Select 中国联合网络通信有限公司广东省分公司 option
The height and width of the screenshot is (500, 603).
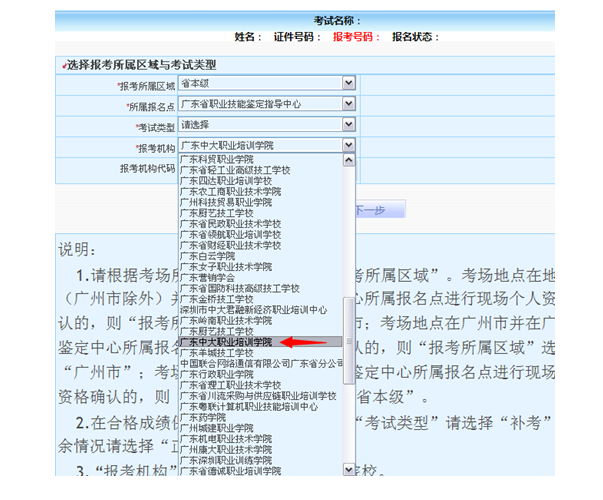(261, 363)
